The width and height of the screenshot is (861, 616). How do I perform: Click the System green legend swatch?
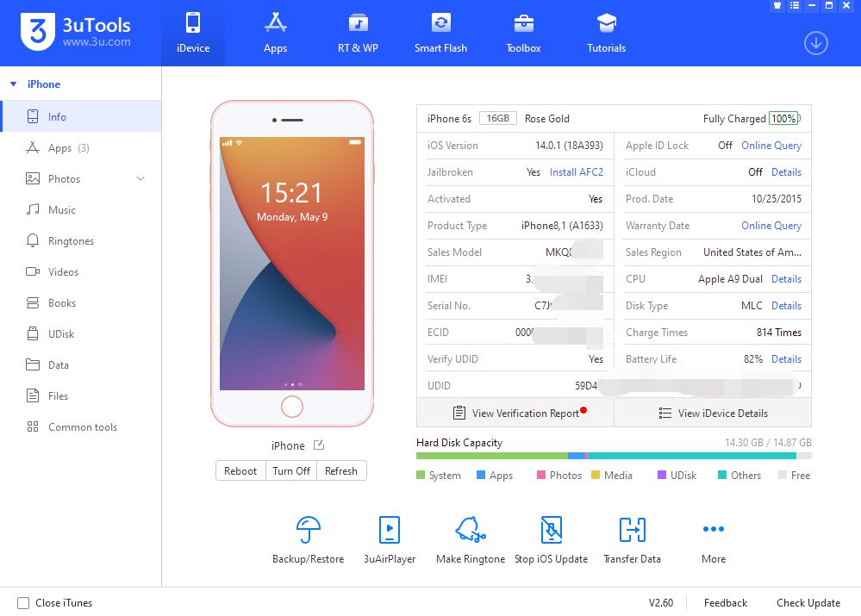pyautogui.click(x=421, y=475)
